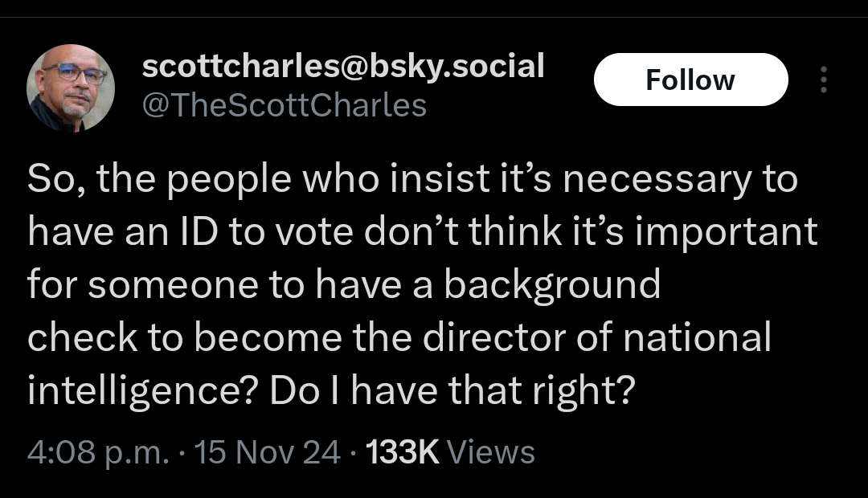The width and height of the screenshot is (868, 498).
Task: Click the 15 Nov 24 date
Action: click(x=268, y=452)
